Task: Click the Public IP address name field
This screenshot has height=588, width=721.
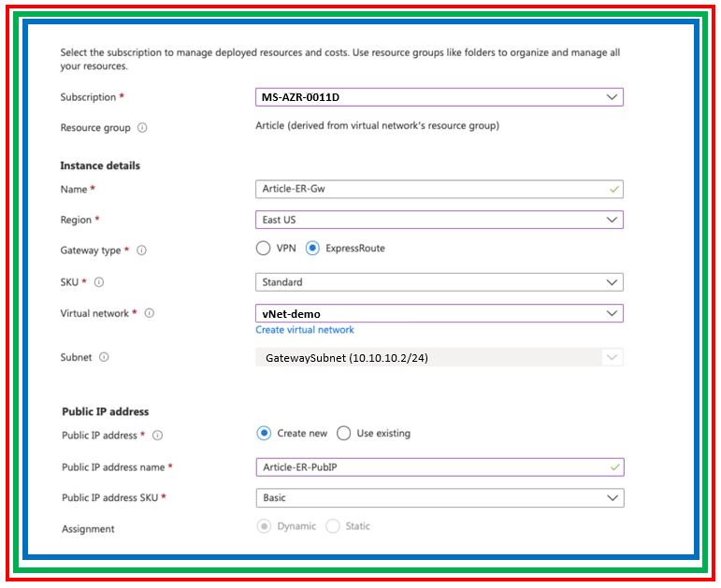Action: pos(430,467)
